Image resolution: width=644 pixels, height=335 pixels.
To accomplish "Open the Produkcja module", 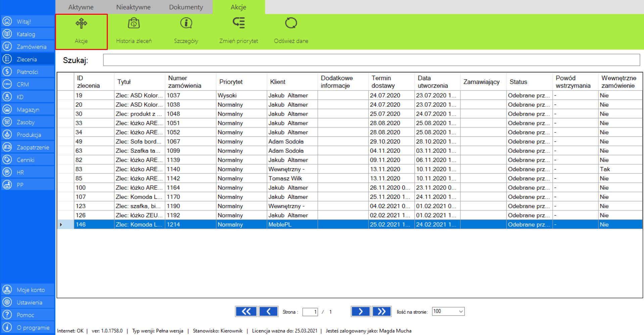I will click(x=29, y=135).
